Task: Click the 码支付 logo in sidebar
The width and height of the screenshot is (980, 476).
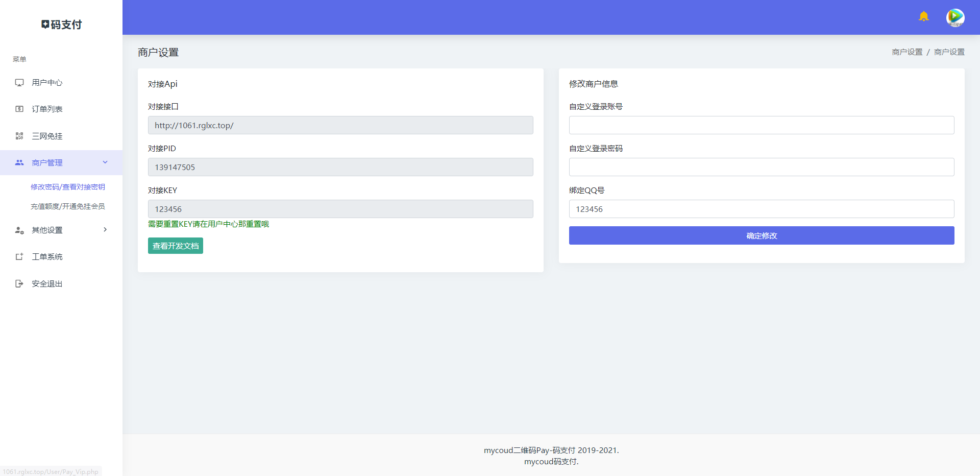Action: coord(61,25)
